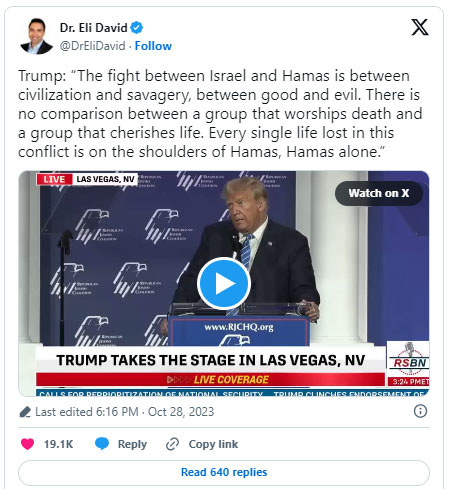
Task: Click the RSBN logo in the video
Action: [409, 359]
